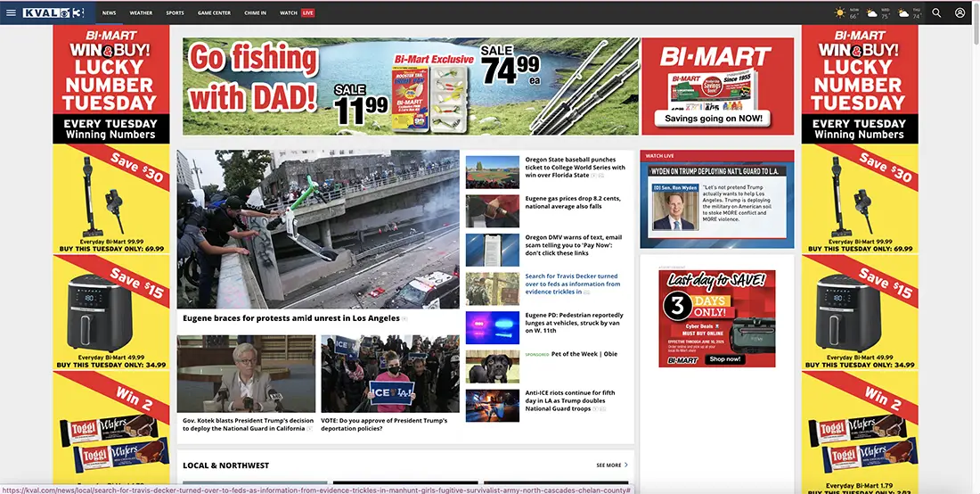Image resolution: width=980 pixels, height=494 pixels.
Task: Click the baseball field story thumbnail
Action: coord(493,172)
